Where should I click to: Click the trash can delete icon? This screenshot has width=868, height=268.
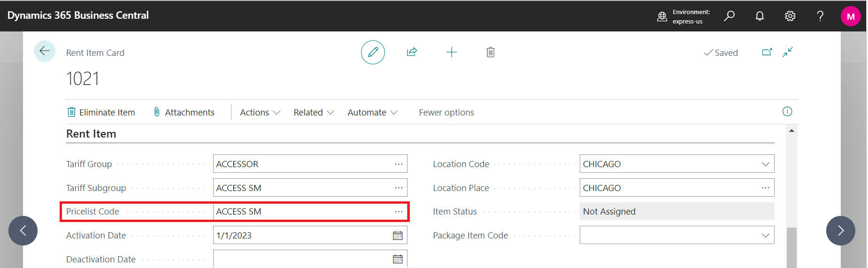coord(491,52)
